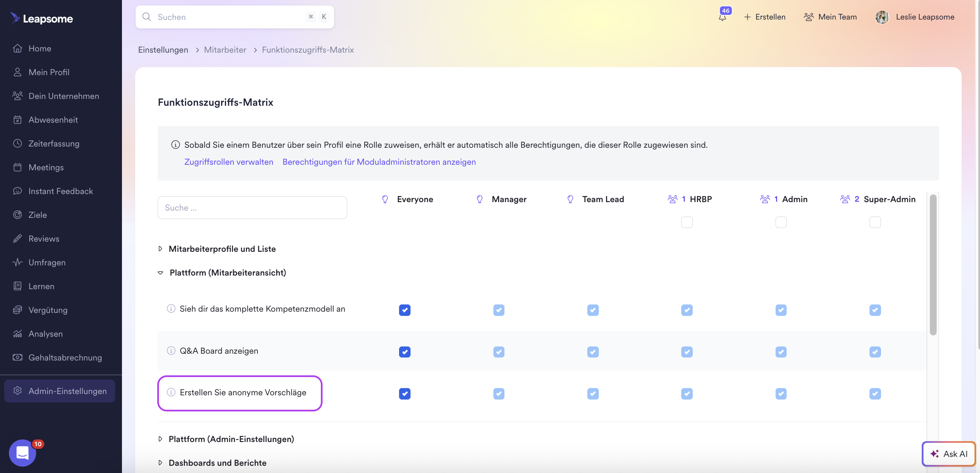Click the Suche matrix filter field
980x473 pixels.
[x=252, y=208]
